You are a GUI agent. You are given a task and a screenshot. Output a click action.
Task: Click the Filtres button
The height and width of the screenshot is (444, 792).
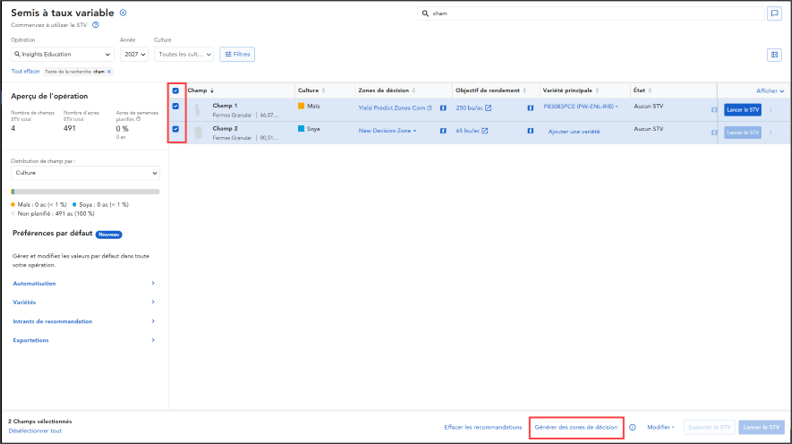237,55
